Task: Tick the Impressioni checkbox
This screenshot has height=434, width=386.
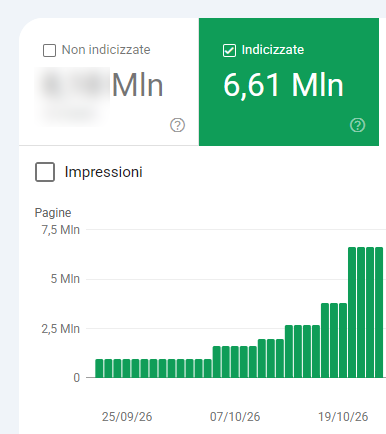Action: pyautogui.click(x=45, y=172)
